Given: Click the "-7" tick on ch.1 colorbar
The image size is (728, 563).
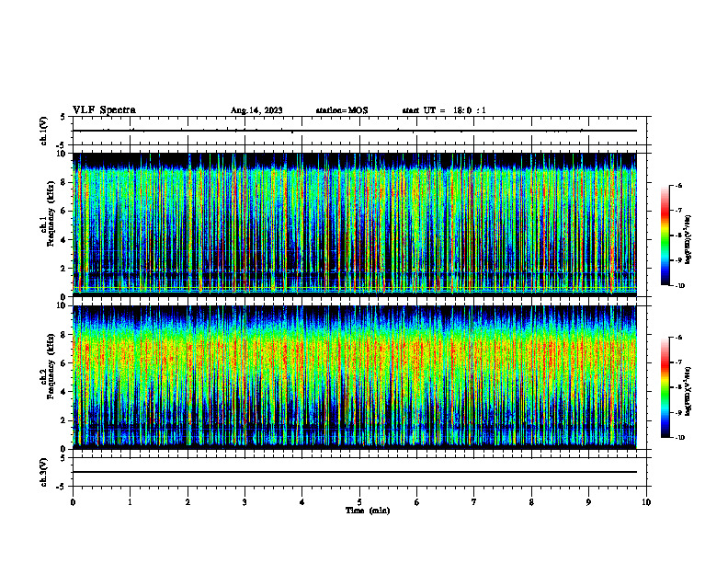Looking at the screenshot, I should [678, 211].
